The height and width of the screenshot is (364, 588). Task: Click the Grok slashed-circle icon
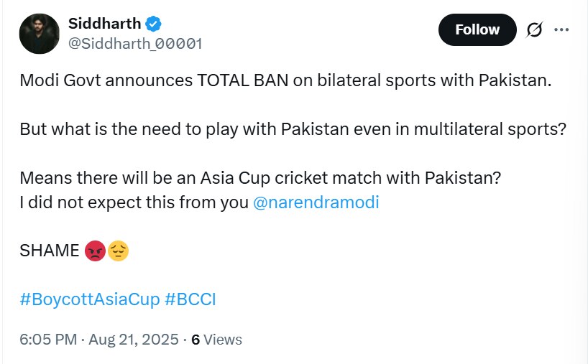[x=534, y=30]
